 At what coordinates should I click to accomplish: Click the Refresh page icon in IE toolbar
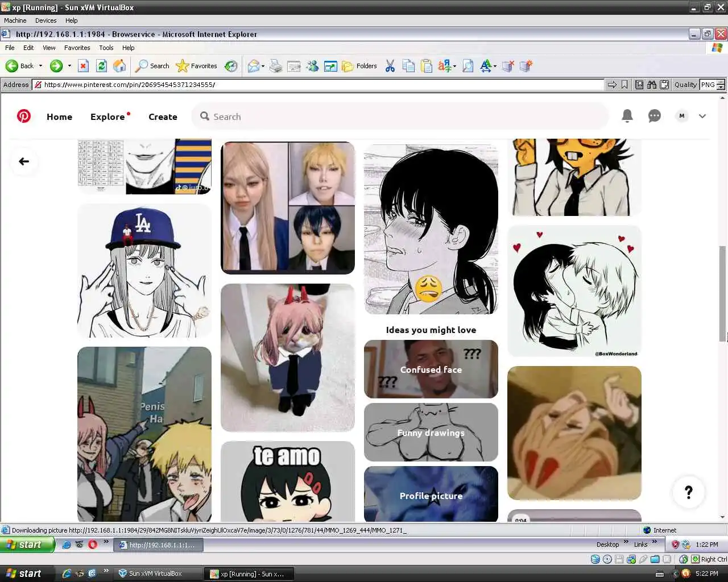click(101, 66)
